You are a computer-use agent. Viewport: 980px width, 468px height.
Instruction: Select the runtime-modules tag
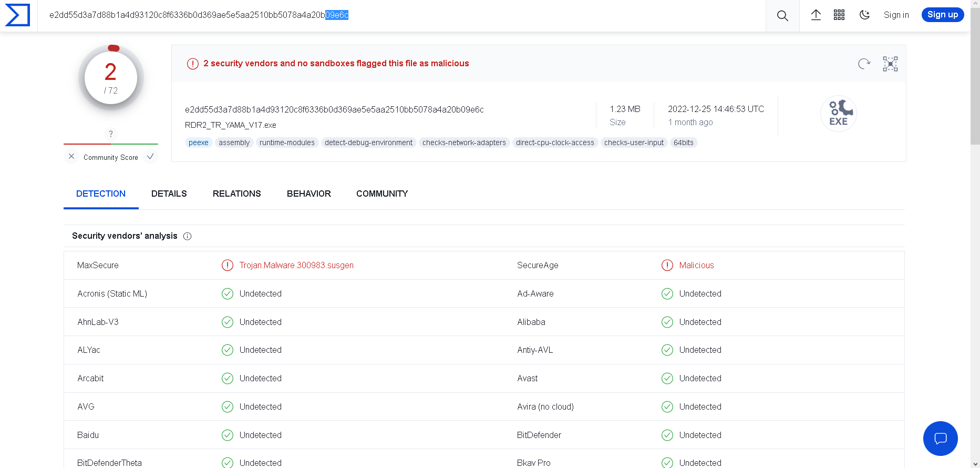point(287,143)
